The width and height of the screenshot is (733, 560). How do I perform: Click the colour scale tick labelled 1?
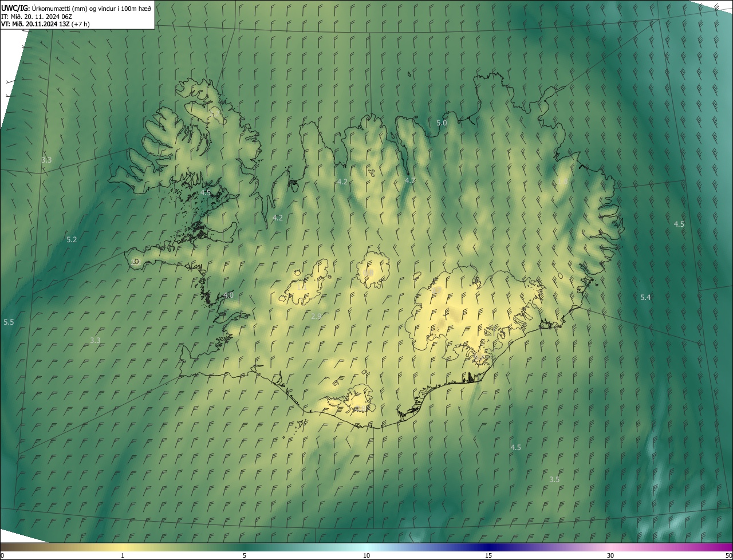click(123, 555)
